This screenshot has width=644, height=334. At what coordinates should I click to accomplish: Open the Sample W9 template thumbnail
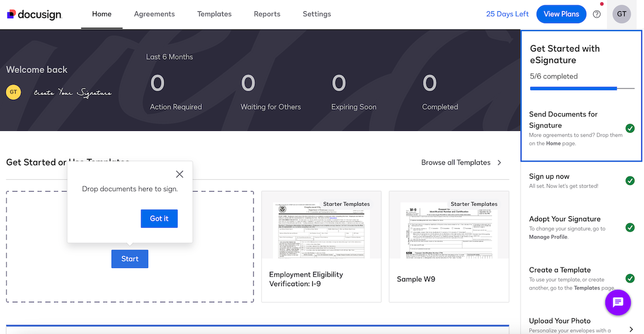click(x=449, y=230)
